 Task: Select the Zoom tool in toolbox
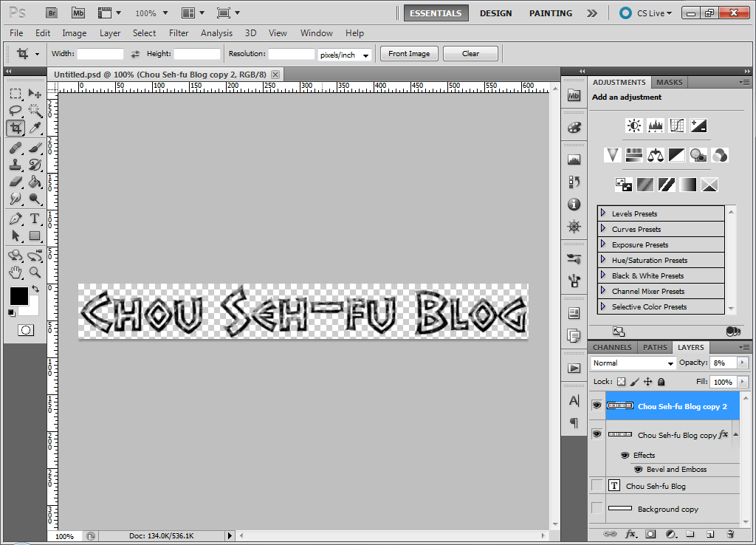(x=35, y=272)
